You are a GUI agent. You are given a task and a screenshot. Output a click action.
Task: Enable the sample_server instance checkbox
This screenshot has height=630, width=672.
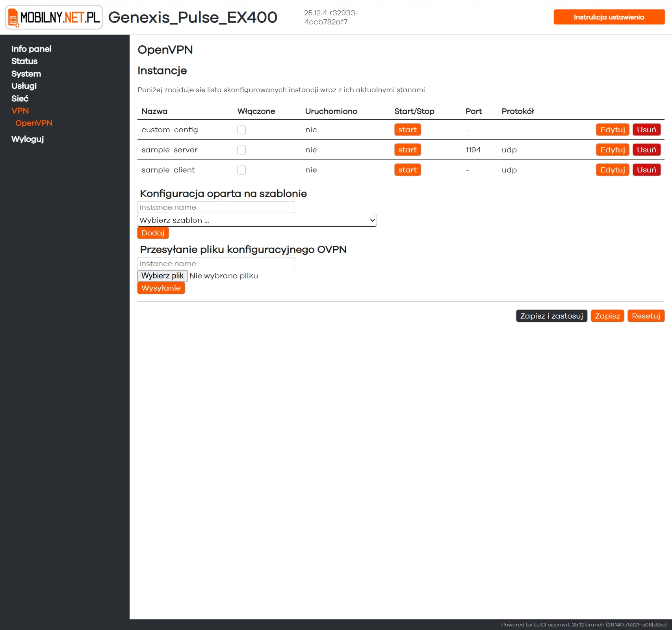(241, 150)
